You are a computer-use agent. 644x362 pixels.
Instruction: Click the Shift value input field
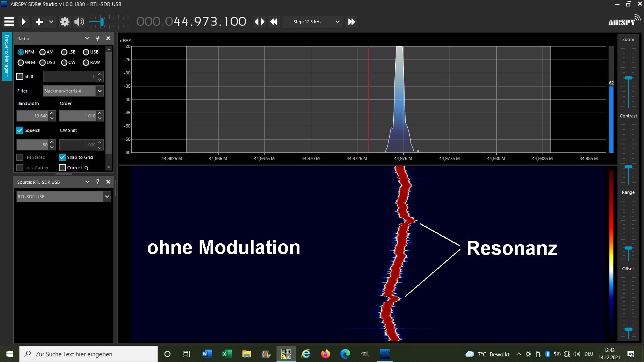(70, 76)
